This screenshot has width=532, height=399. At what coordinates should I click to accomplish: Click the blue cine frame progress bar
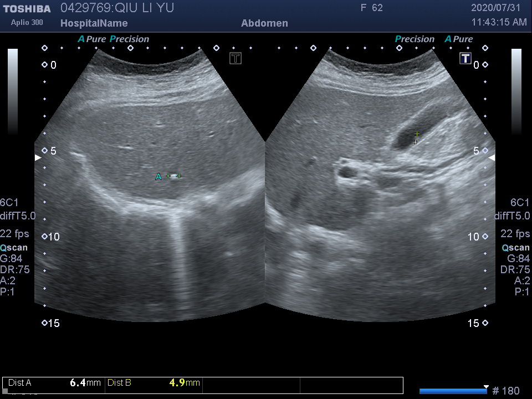(x=453, y=391)
